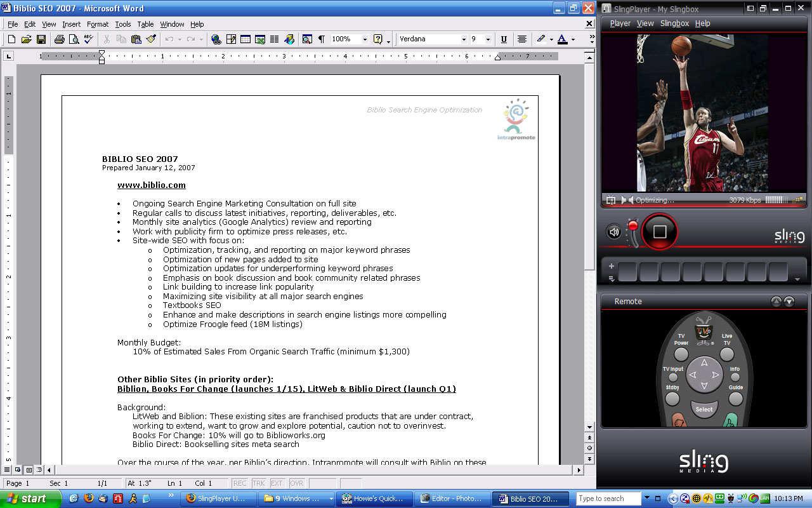The image size is (812, 508).
Task: Click the Highlight pen icon
Action: 540,39
